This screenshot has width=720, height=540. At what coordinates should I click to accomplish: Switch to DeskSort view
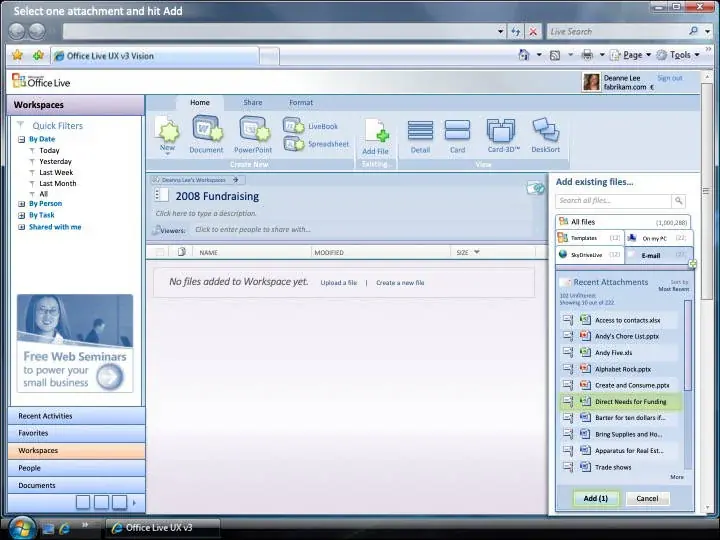[546, 135]
